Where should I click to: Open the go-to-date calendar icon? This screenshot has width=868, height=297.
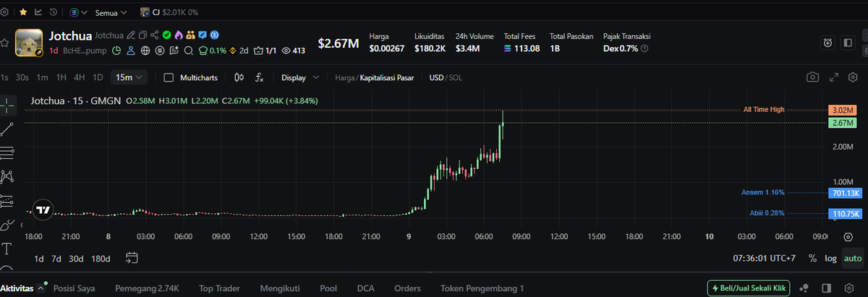click(132, 257)
